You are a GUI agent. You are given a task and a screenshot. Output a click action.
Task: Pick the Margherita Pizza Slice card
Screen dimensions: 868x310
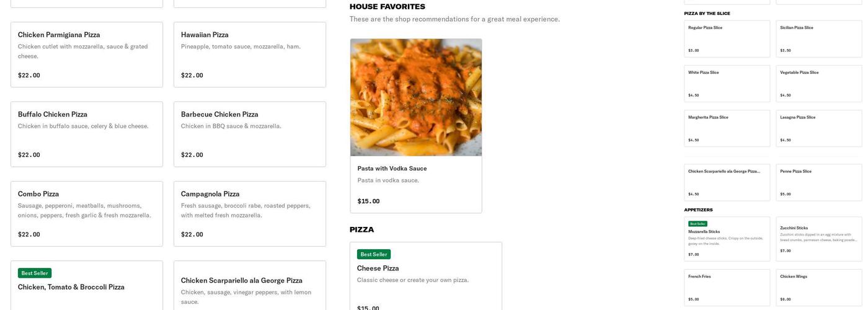click(x=727, y=128)
